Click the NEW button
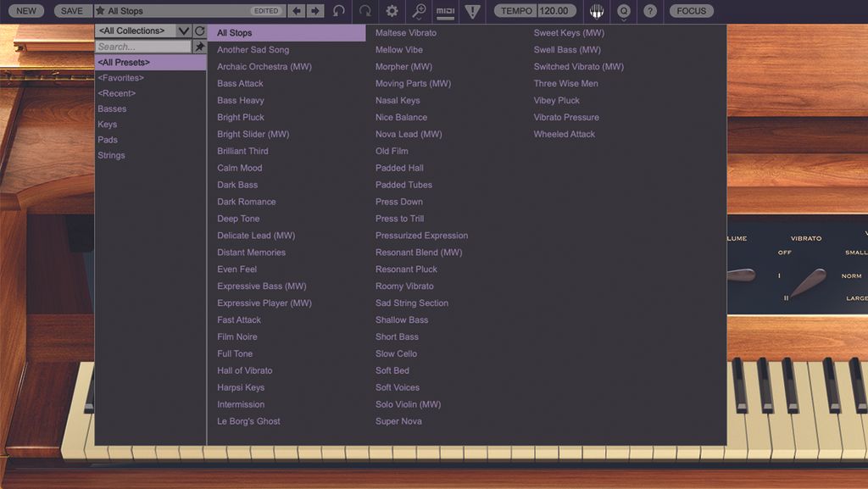The height and width of the screenshot is (489, 868). pos(26,10)
